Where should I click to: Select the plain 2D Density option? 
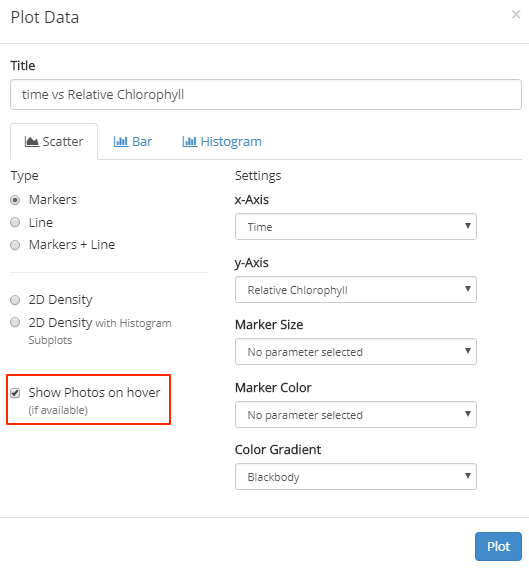15,300
